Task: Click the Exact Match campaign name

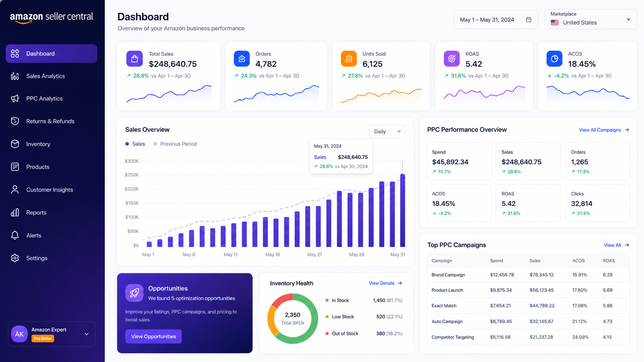Action: (444, 306)
